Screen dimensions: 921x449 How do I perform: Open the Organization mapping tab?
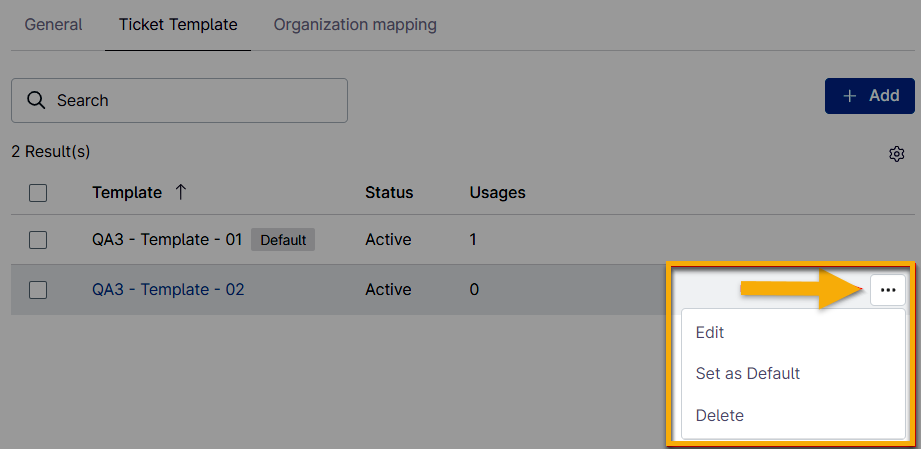point(355,24)
